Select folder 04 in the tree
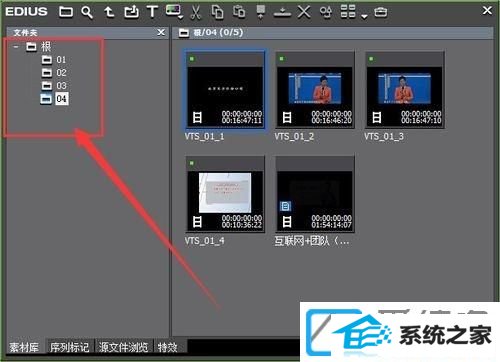This screenshot has height=362, width=500. (62, 99)
